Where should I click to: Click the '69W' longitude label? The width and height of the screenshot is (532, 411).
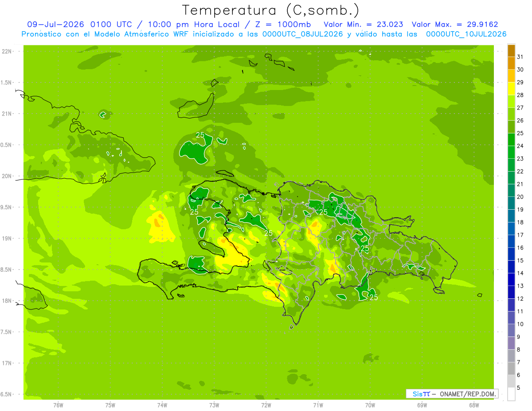(422, 405)
